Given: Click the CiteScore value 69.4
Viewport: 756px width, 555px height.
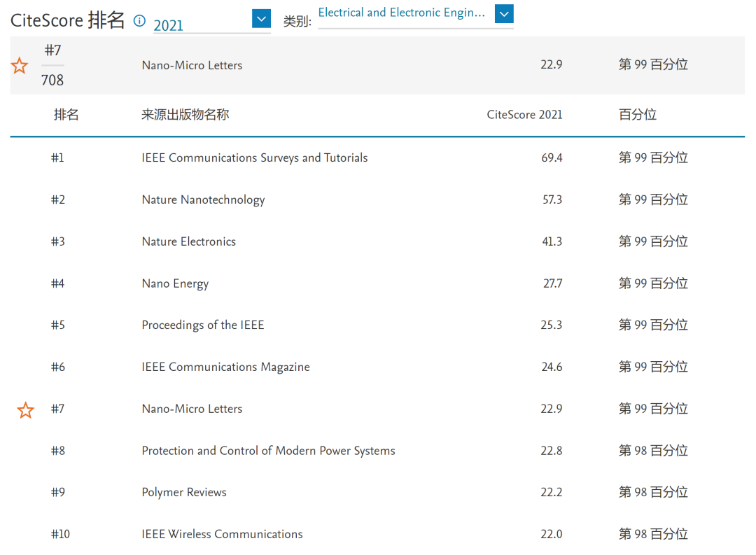Looking at the screenshot, I should [x=552, y=157].
